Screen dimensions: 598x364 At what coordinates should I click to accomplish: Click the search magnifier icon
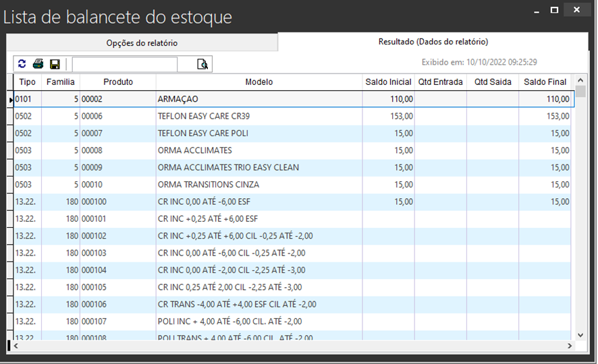point(202,64)
